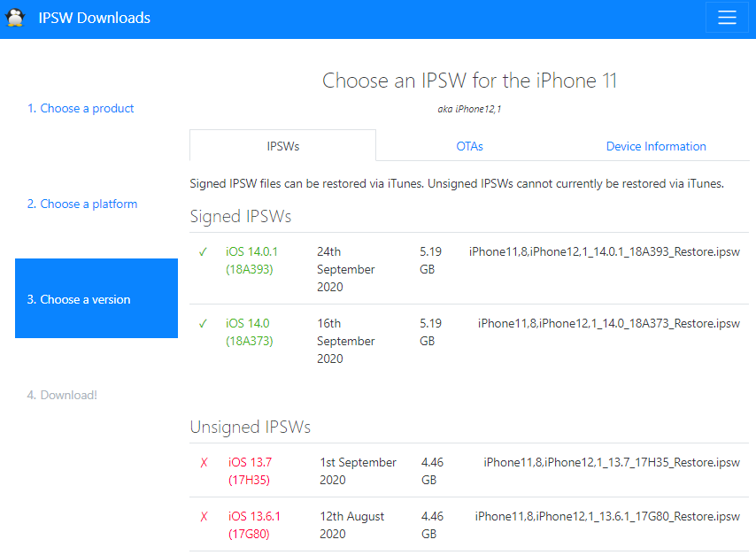The width and height of the screenshot is (756, 555).
Task: Click the penguin logo icon
Action: [16, 18]
